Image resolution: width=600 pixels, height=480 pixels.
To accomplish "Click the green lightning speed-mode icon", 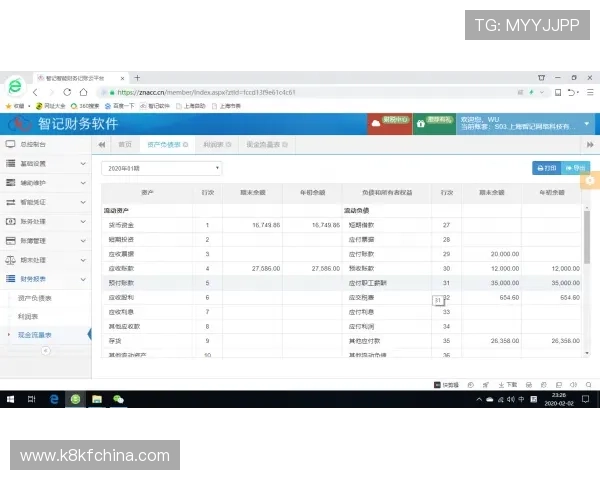I will 531,92.
